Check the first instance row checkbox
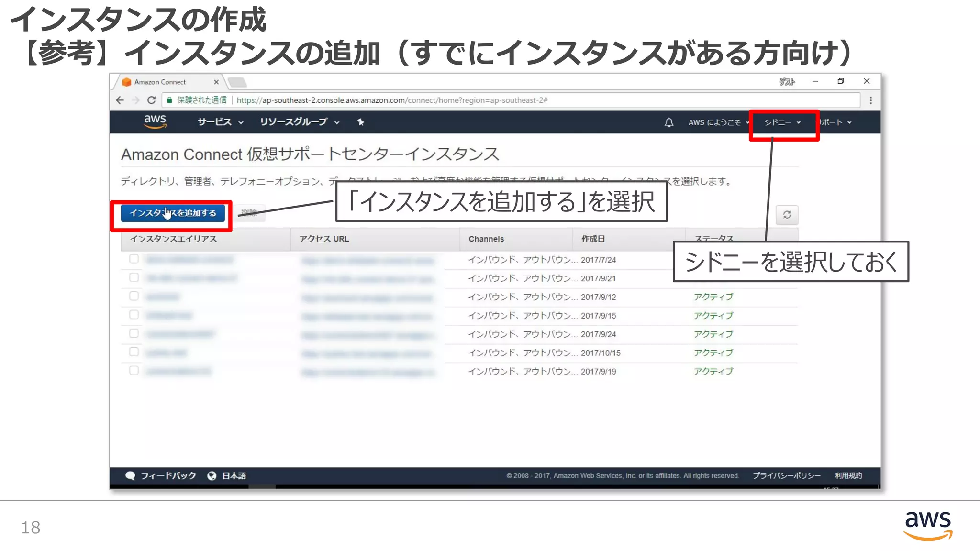This screenshot has height=551, width=980. coord(134,259)
